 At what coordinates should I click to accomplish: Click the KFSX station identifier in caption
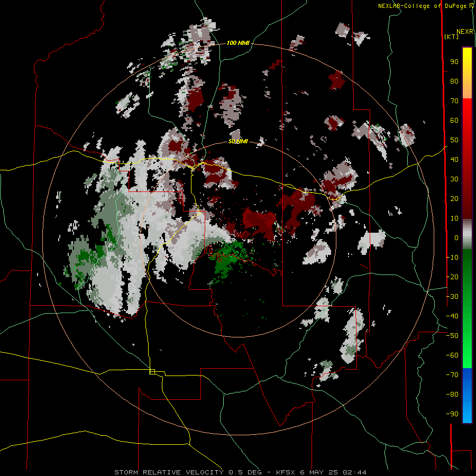pos(286,472)
